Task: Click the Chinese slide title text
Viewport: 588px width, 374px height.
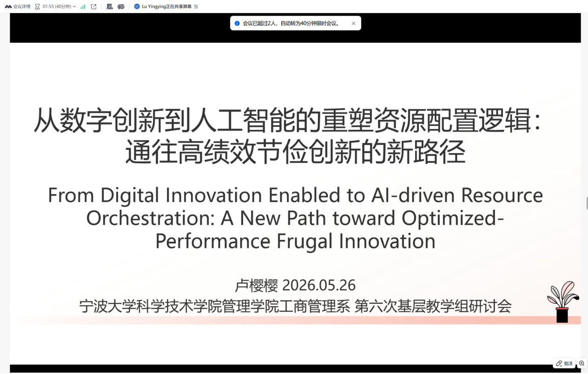Action: (x=289, y=136)
